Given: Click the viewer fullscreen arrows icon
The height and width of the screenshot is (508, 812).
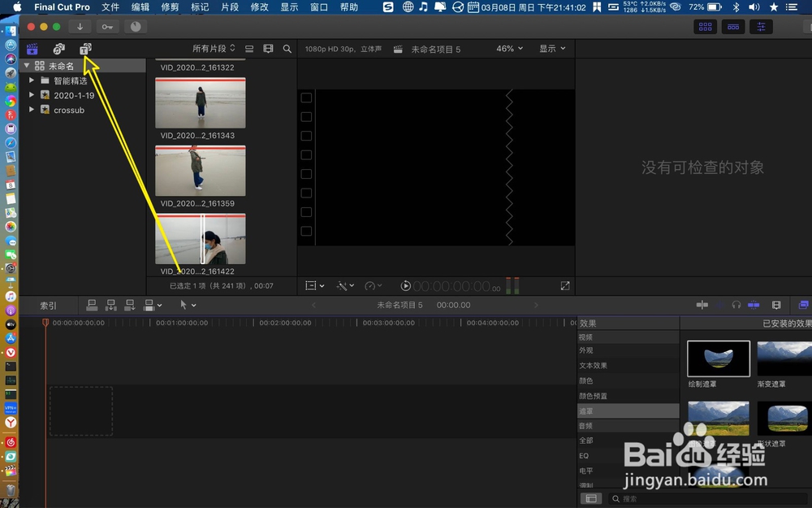Looking at the screenshot, I should point(565,285).
